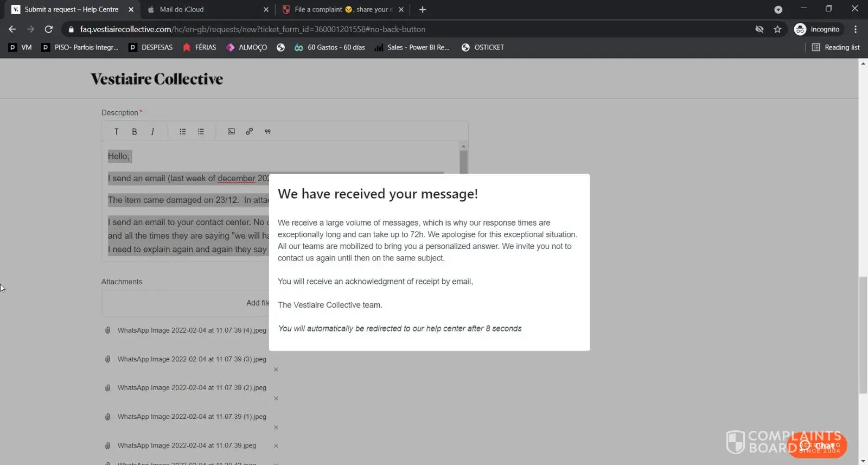Open the orange Chat widget

tap(817, 445)
